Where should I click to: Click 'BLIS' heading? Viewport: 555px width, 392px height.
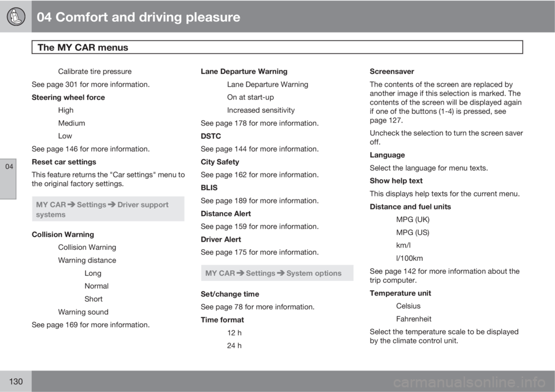point(209,188)
